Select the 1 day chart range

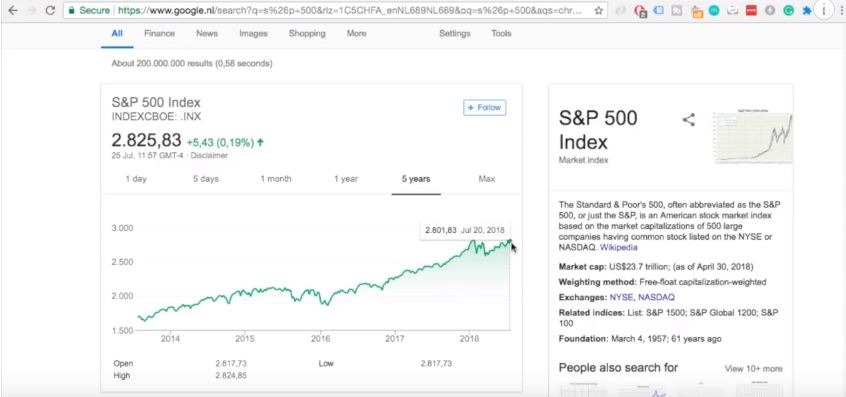point(136,179)
